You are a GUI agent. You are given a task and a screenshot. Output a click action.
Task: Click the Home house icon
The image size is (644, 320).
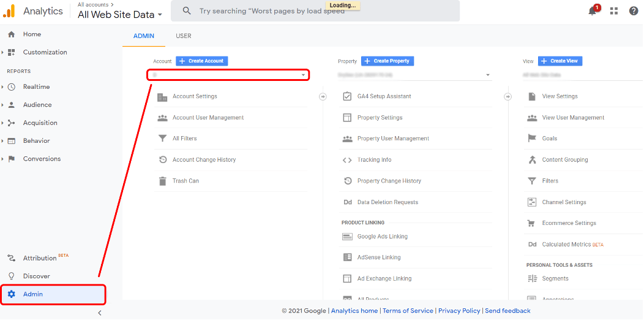click(x=12, y=34)
